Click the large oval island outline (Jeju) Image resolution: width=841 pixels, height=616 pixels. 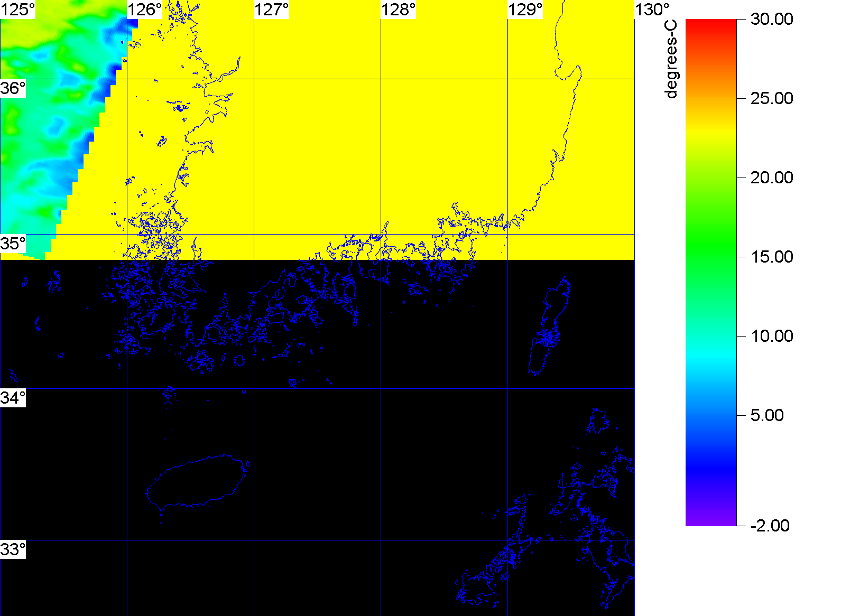point(198,482)
